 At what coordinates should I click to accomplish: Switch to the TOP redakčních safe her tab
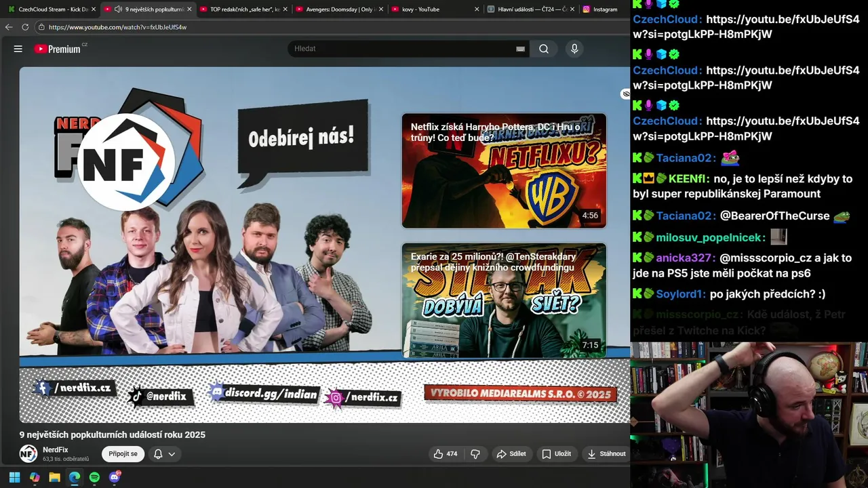(243, 9)
